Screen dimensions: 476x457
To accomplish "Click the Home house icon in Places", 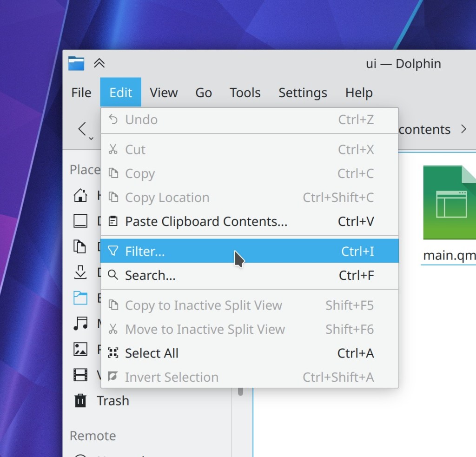I will click(x=80, y=195).
